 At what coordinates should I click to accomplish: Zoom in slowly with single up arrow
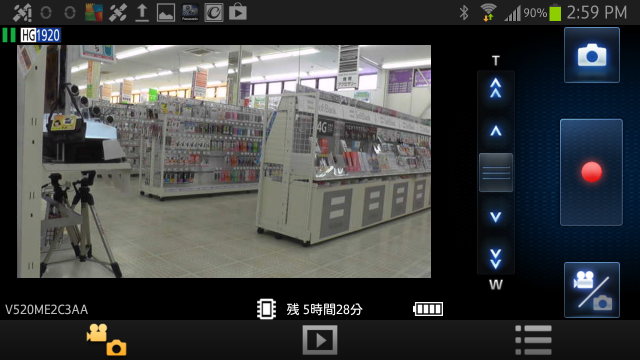click(496, 131)
